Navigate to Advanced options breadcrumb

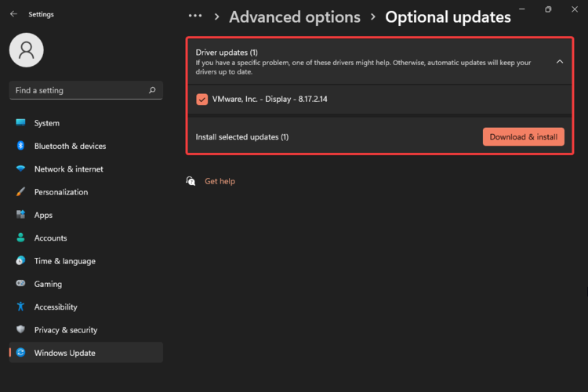point(295,16)
